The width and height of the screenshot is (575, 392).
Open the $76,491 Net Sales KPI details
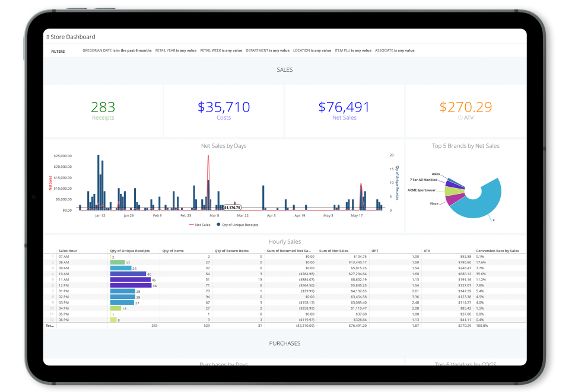[x=344, y=111]
